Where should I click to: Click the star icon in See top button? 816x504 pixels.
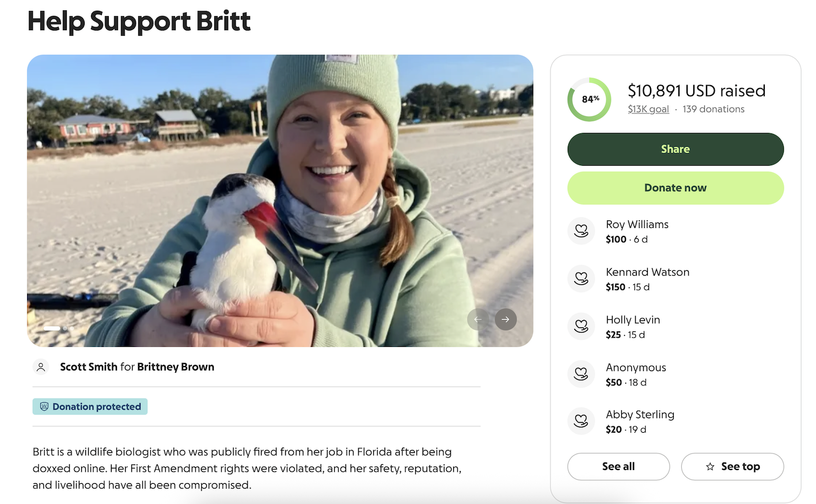(710, 467)
